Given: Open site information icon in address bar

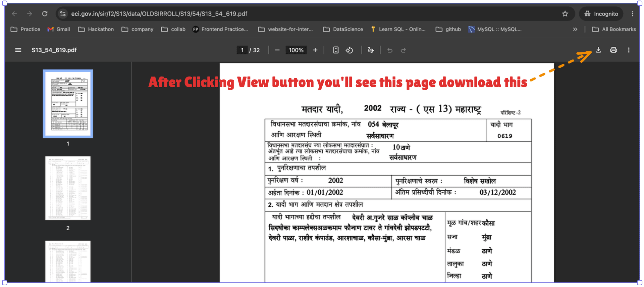Looking at the screenshot, I should tap(63, 14).
